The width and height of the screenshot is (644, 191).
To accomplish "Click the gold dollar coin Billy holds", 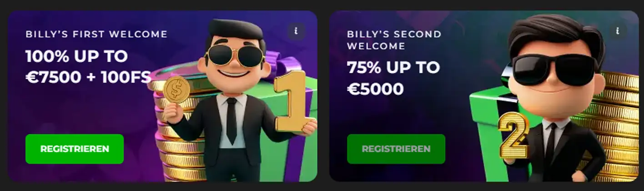I will 176,89.
